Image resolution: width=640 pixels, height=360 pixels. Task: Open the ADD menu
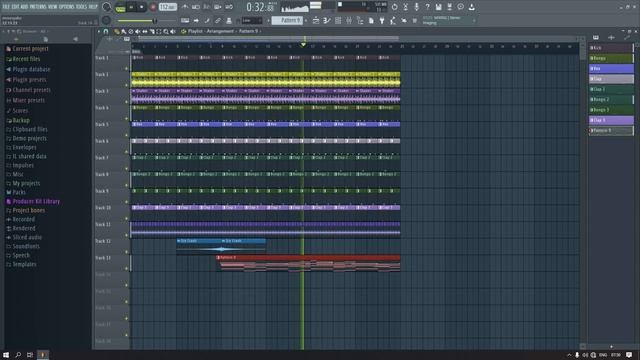24,7
